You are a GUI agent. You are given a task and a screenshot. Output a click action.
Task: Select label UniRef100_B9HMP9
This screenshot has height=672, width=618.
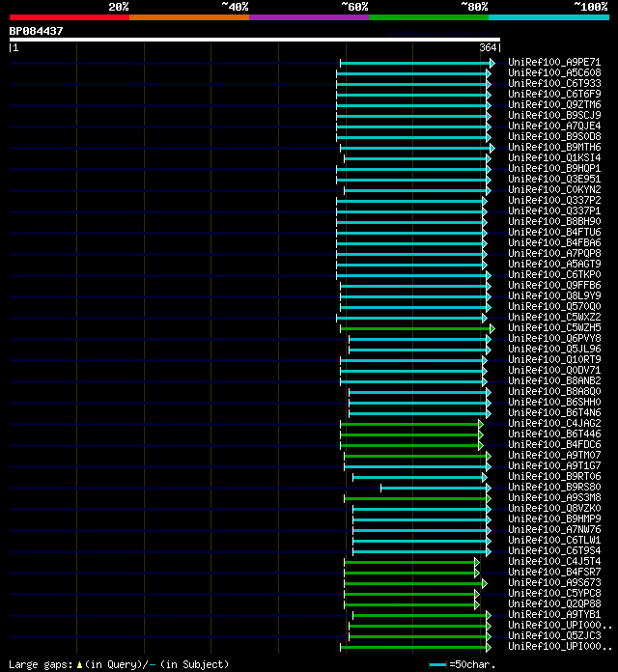(554, 518)
